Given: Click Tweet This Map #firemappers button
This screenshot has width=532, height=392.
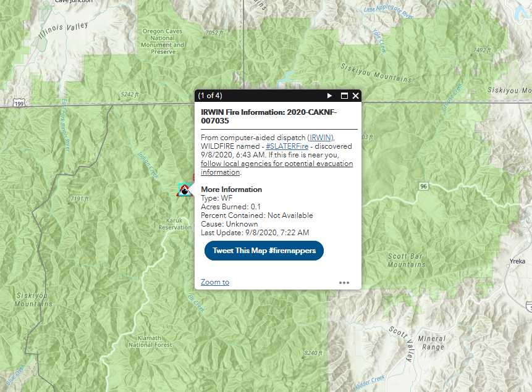Looking at the screenshot, I should pyautogui.click(x=264, y=251).
